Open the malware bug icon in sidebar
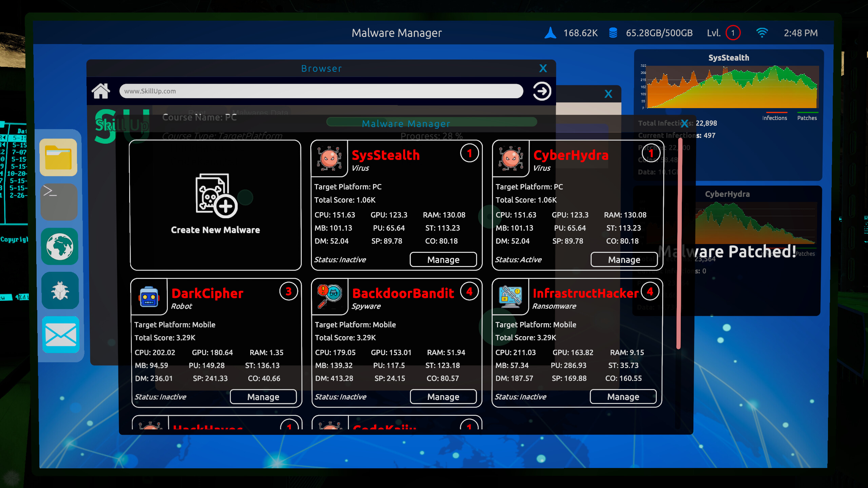This screenshot has width=868, height=488. 60,291
